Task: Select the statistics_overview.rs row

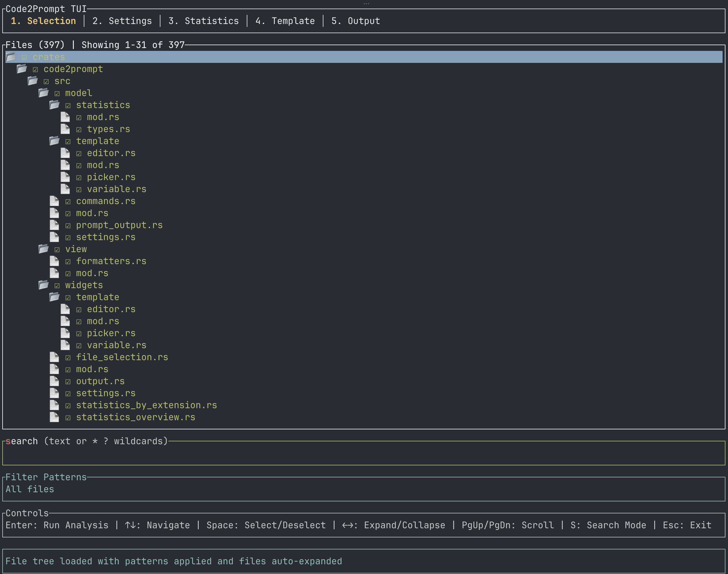Action: pyautogui.click(x=364, y=417)
